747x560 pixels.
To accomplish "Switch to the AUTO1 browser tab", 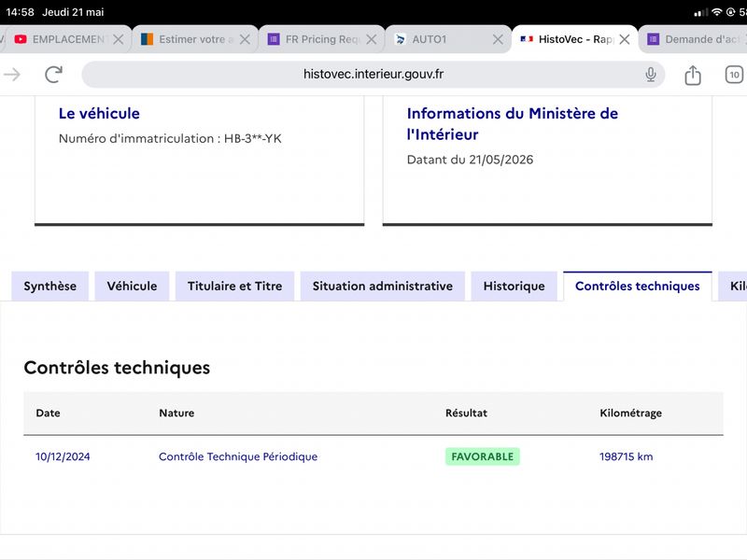I will point(440,39).
